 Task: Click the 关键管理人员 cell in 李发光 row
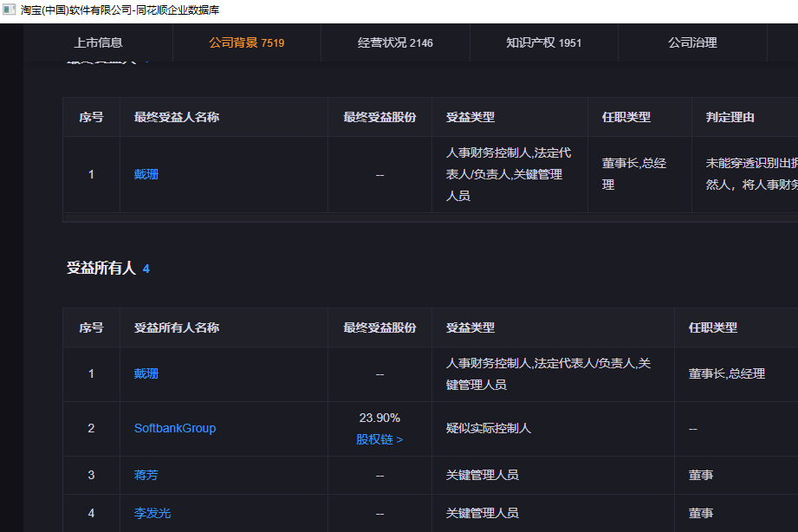click(482, 513)
